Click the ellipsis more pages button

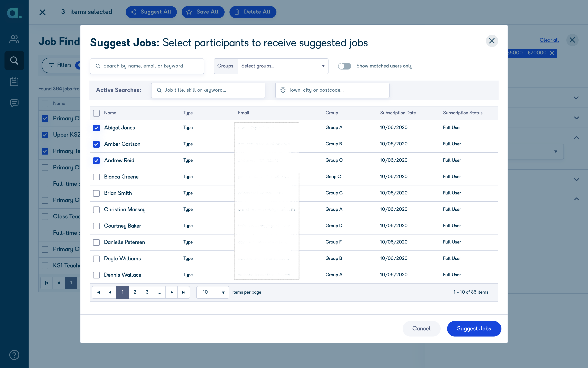pyautogui.click(x=159, y=292)
